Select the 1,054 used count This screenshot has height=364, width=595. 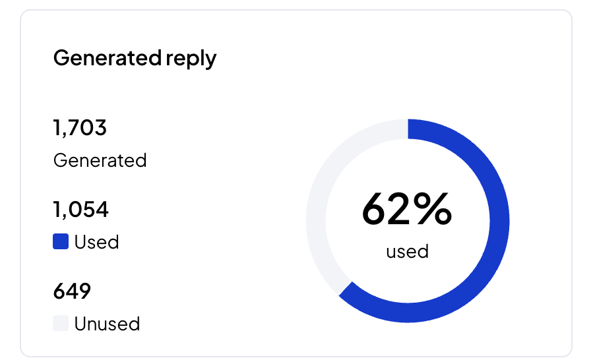[x=81, y=209]
